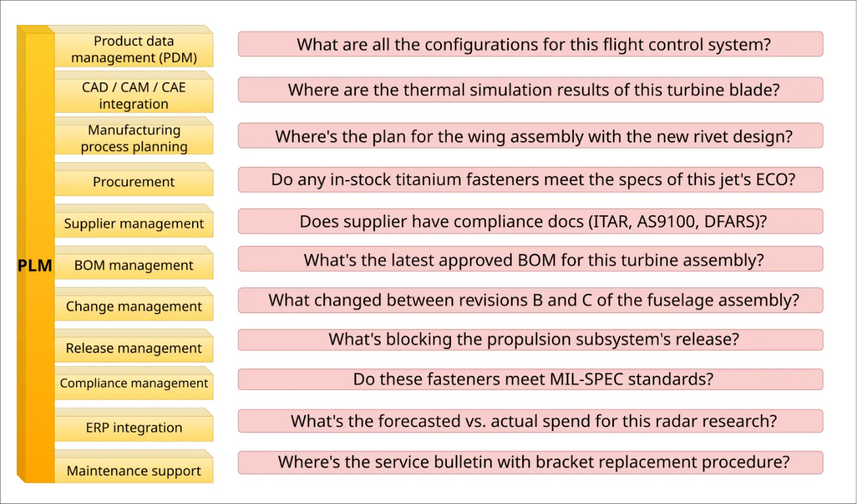Select the Procurement block

tap(134, 182)
